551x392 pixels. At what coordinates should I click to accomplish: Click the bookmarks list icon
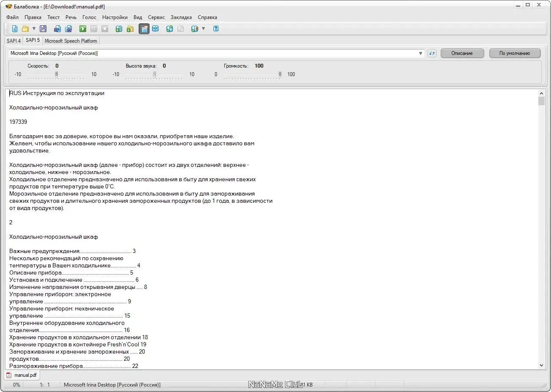[194, 29]
